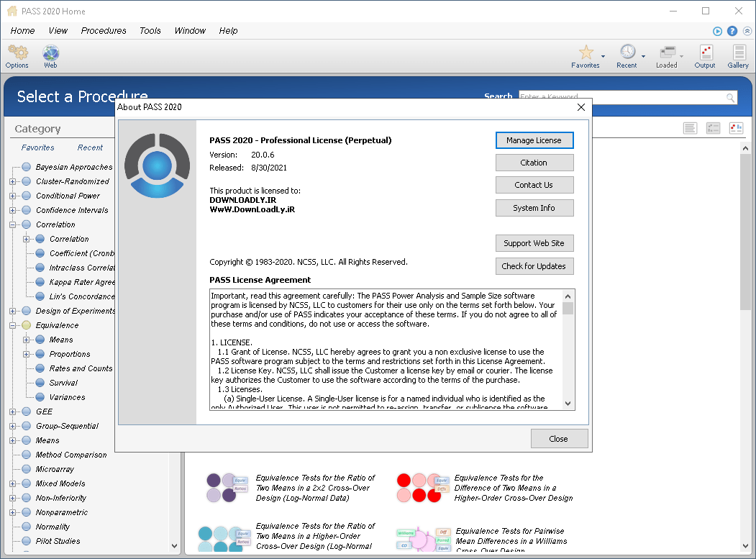Screen dimensions: 756x559
Task: Open the Support Web Site button
Action: (x=534, y=243)
